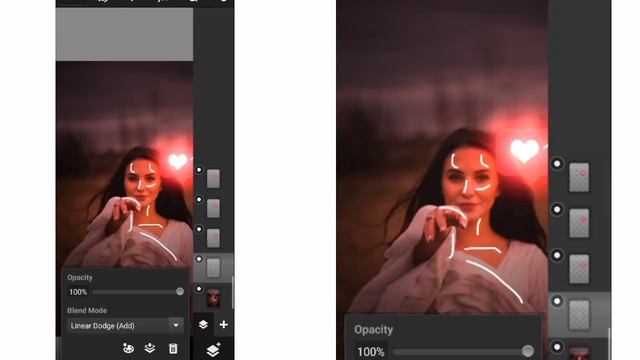The width and height of the screenshot is (640, 360).
Task: Hide the topmost layer in smaller screenshot
Action: coord(199,170)
